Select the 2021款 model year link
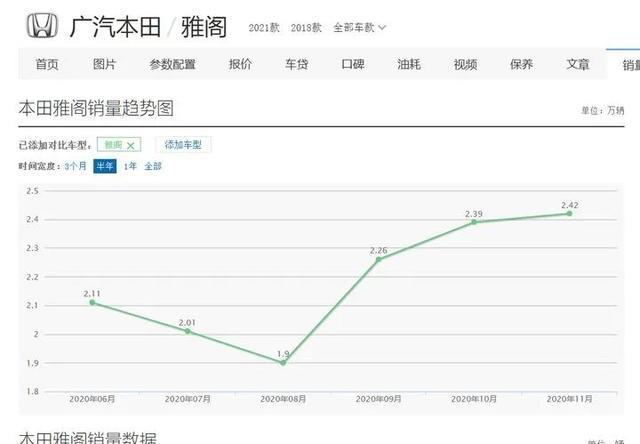Viewport: 640px width, 444px height. (x=264, y=28)
